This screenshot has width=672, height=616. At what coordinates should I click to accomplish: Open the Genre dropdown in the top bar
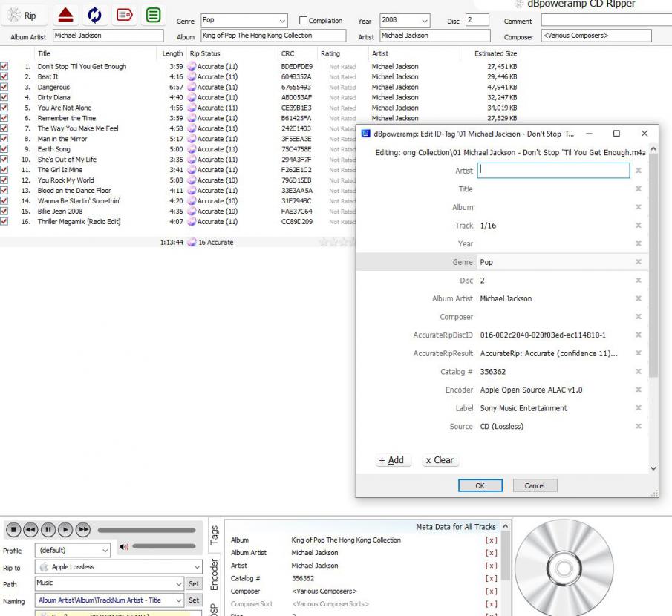pyautogui.click(x=282, y=21)
